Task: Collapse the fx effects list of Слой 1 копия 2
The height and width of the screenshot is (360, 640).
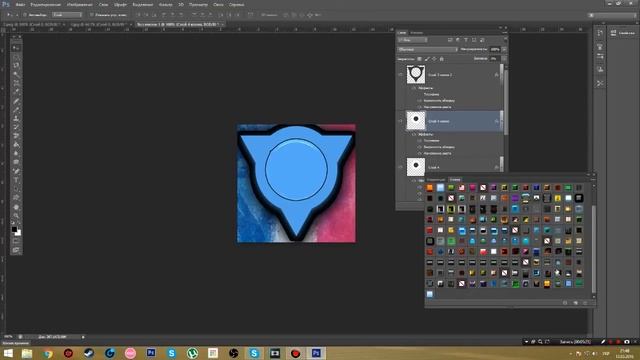Action: coord(497,75)
